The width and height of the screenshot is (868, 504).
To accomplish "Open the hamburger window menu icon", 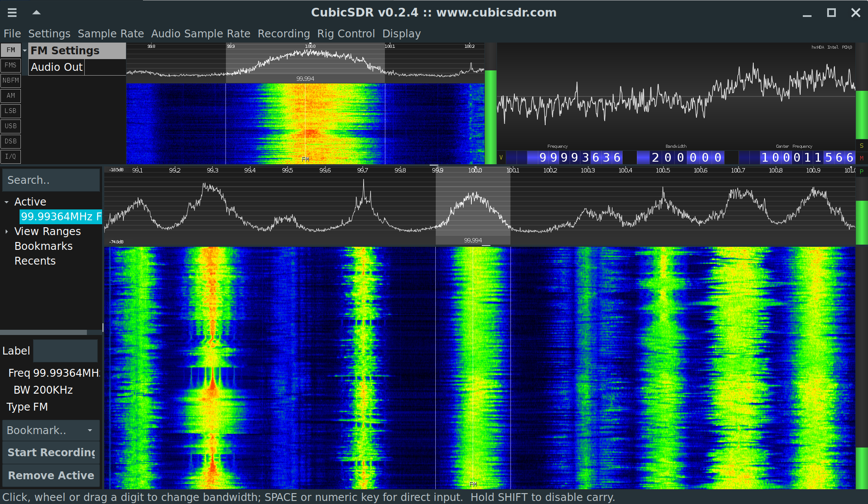I will [12, 13].
